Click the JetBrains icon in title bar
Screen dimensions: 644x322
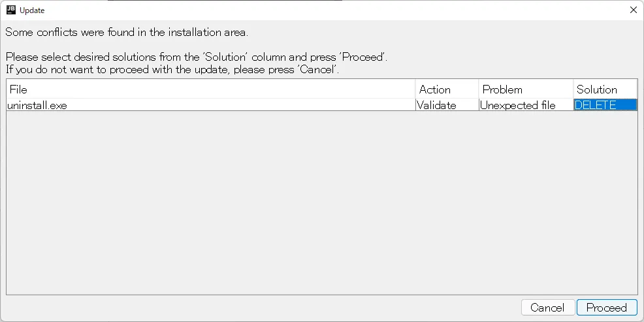10,10
